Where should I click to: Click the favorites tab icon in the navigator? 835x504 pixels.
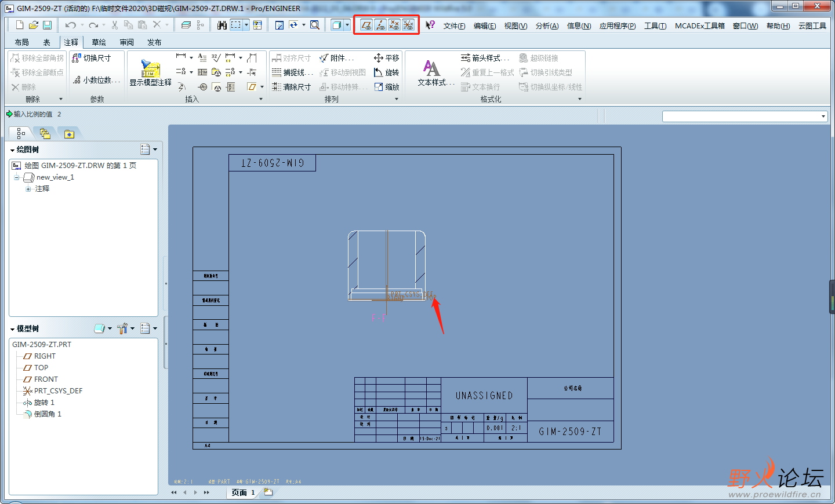(69, 134)
